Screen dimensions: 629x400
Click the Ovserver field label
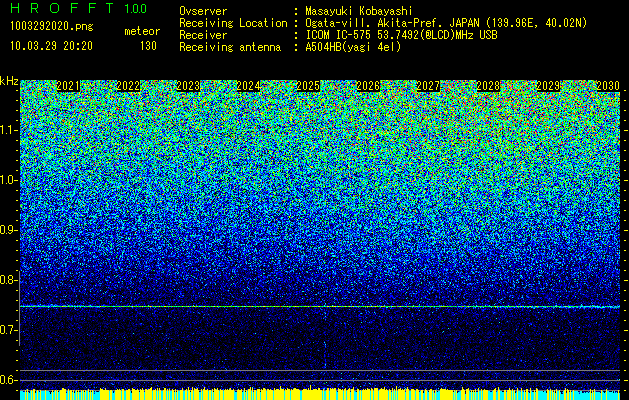click(x=203, y=11)
